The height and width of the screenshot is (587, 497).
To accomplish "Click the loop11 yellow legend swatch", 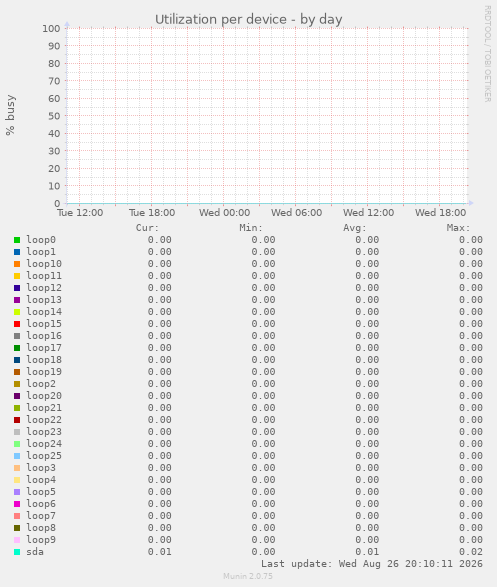I will coord(17,276).
